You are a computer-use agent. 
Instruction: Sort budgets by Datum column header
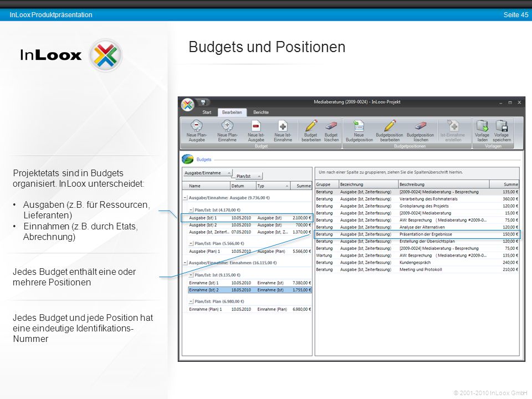[x=243, y=186]
